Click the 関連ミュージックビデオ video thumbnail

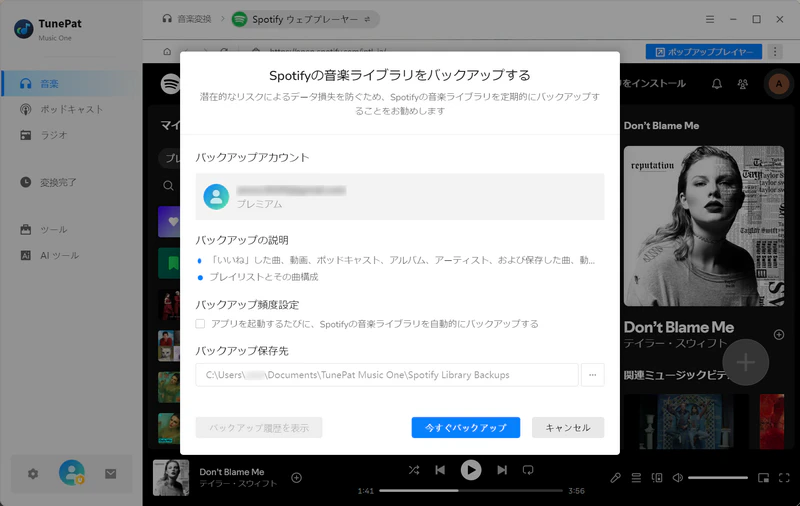point(686,421)
